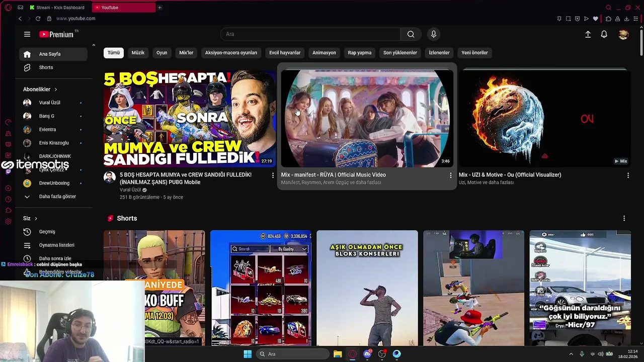The width and height of the screenshot is (644, 362).
Task: Open sidebar history clock icon
Action: pyautogui.click(x=8, y=199)
